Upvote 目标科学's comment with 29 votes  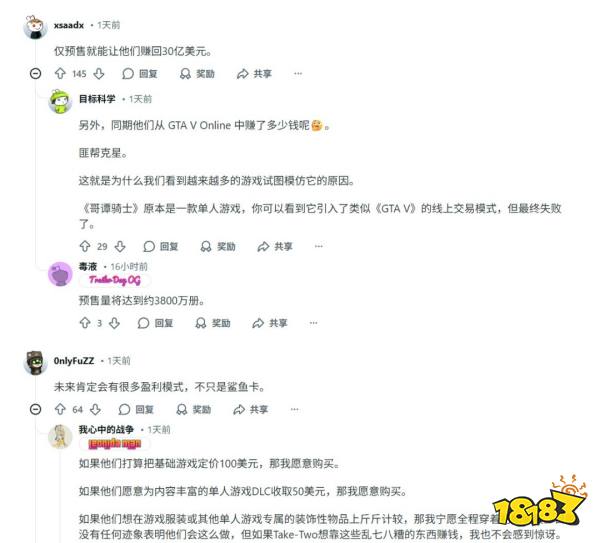tap(85, 246)
